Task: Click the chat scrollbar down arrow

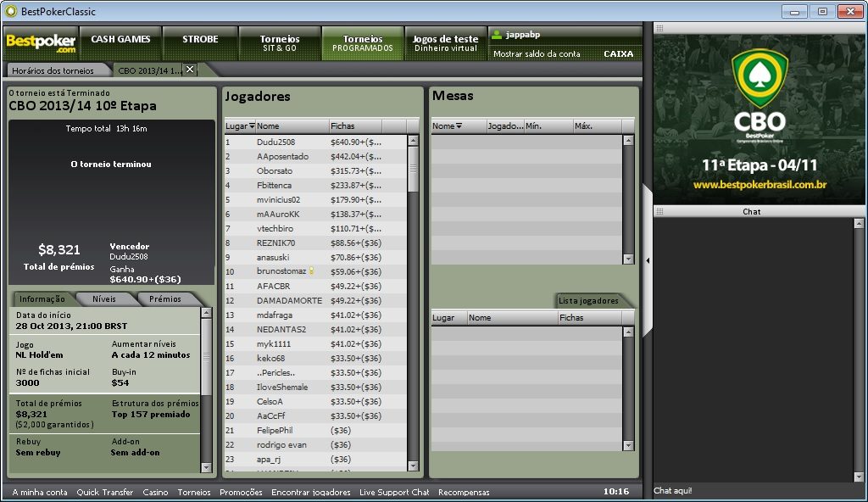Action: point(859,477)
